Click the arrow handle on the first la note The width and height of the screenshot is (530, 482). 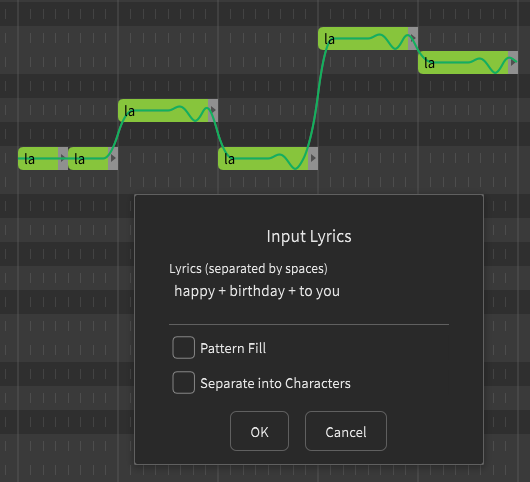63,158
